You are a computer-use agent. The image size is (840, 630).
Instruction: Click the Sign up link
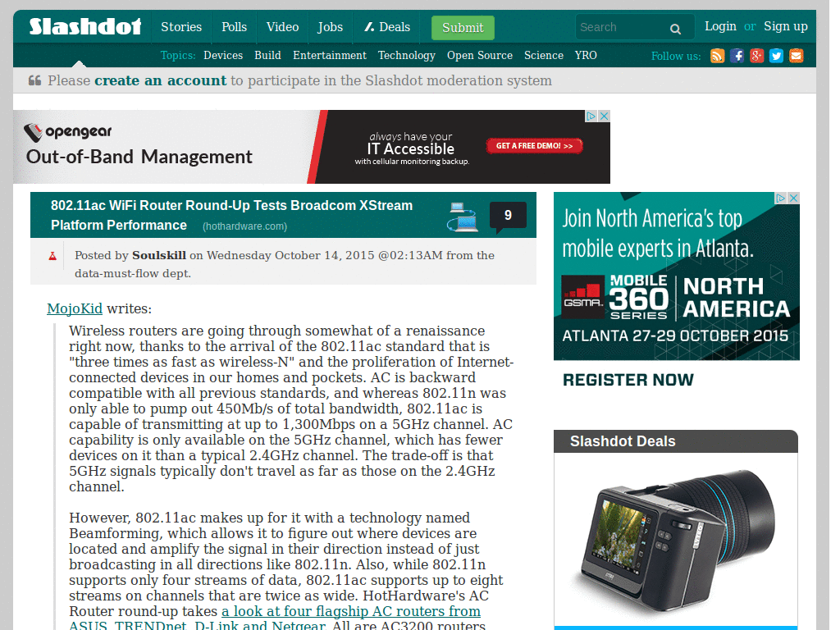click(785, 26)
